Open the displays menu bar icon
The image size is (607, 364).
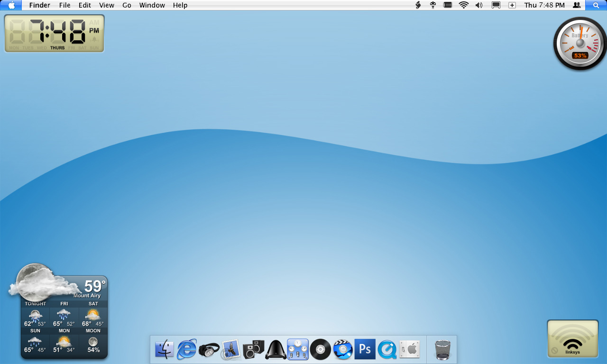496,5
